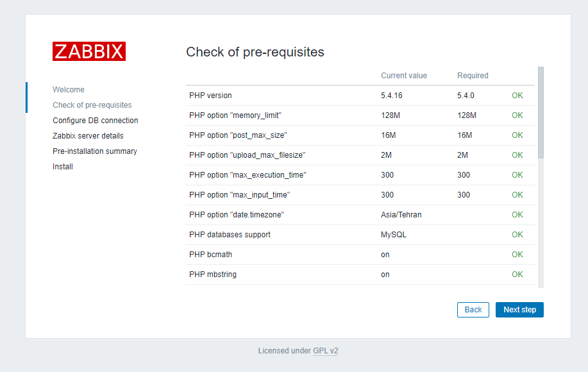This screenshot has height=372, width=588.
Task: Click the Asia/Tehran timezone value
Action: click(401, 215)
